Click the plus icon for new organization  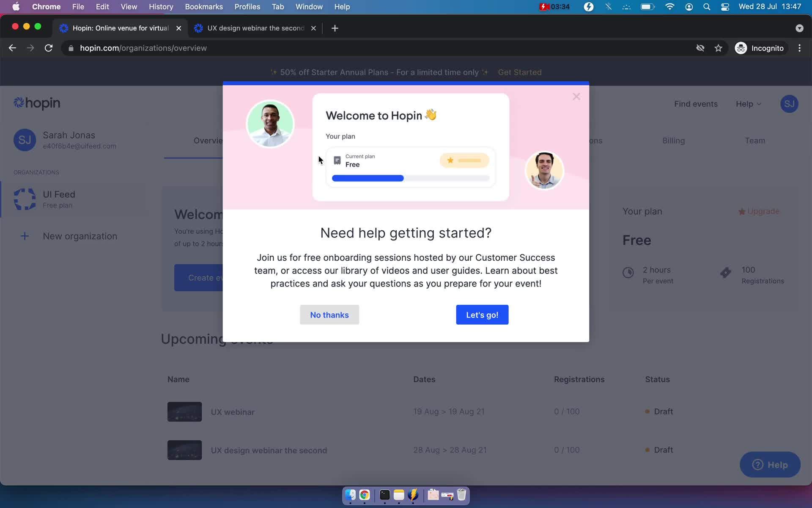(x=25, y=236)
